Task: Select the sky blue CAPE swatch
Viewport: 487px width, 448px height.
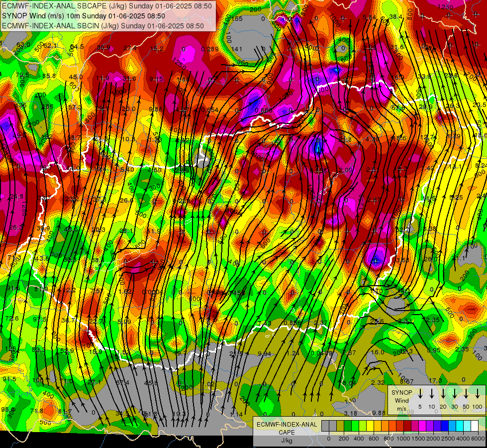Action: [x=452, y=426]
